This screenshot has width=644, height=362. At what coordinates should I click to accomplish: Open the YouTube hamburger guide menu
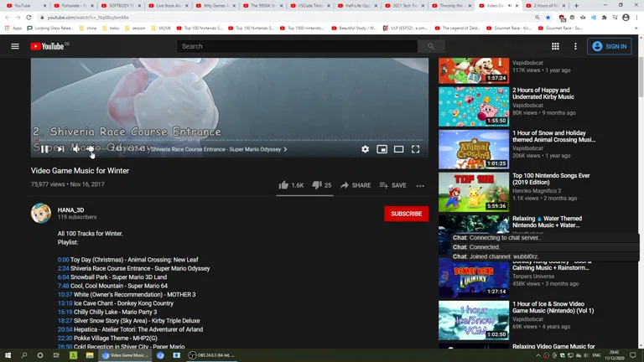click(15, 46)
